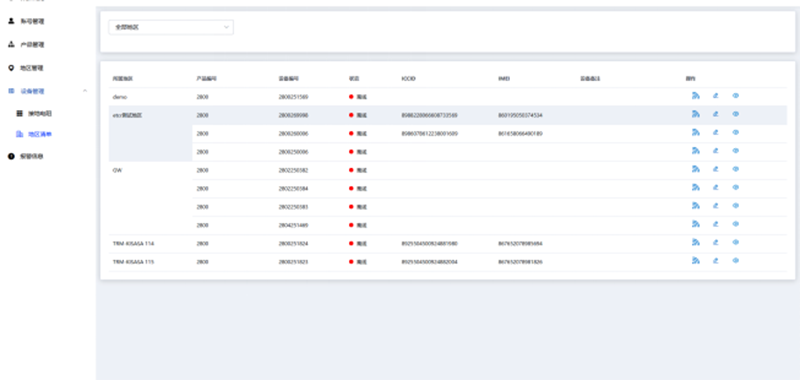Click device number 2808251569
The height and width of the screenshot is (381, 800).
click(293, 96)
